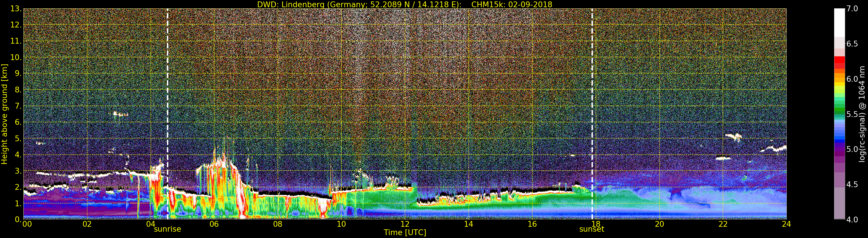Click the height axis tick label "0."
Image resolution: width=868 pixels, height=238 pixels.
(18, 220)
